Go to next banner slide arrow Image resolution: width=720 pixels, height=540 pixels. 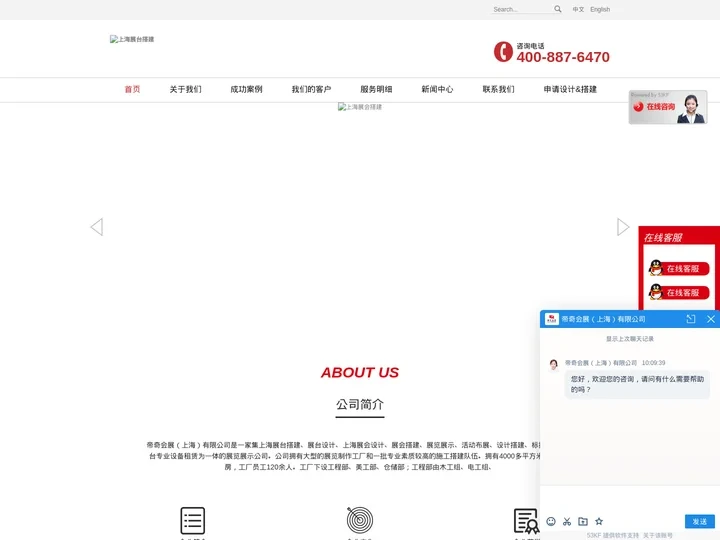click(x=623, y=227)
